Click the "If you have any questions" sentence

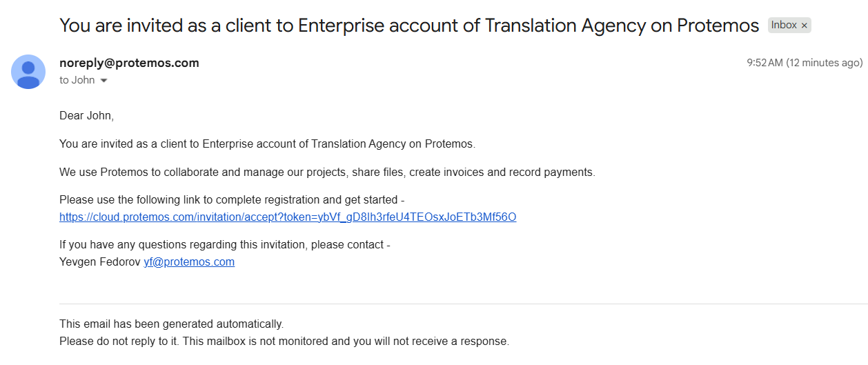point(224,245)
